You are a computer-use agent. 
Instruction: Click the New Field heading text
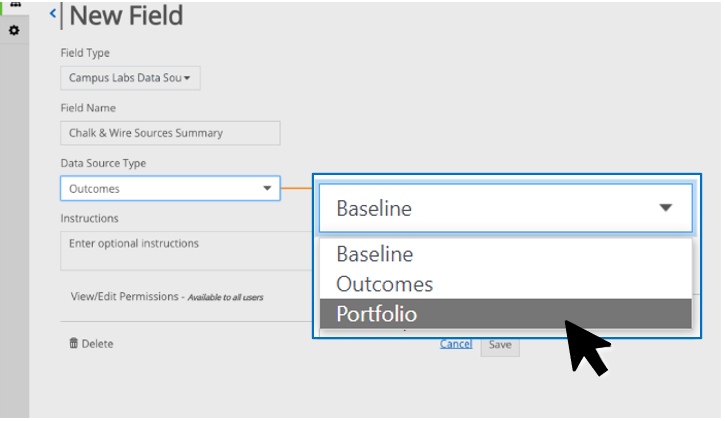[x=126, y=15]
